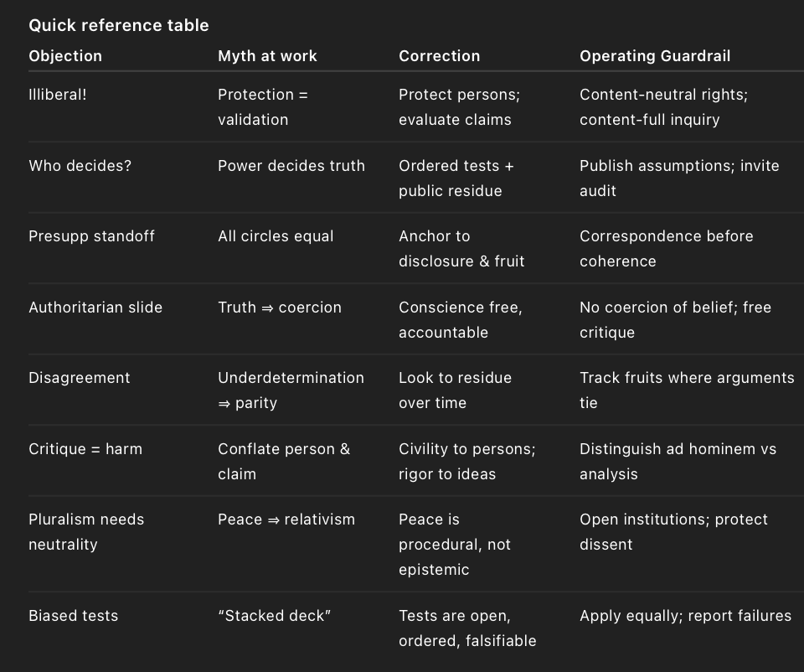This screenshot has width=804, height=672.
Task: Click 'Correspondence before coherence' guardrail cell
Action: point(666,249)
